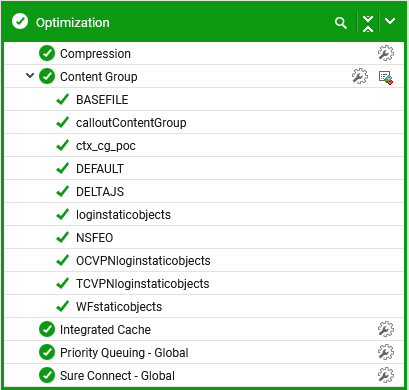
Task: Click the Optimization header status check icon
Action: point(20,21)
